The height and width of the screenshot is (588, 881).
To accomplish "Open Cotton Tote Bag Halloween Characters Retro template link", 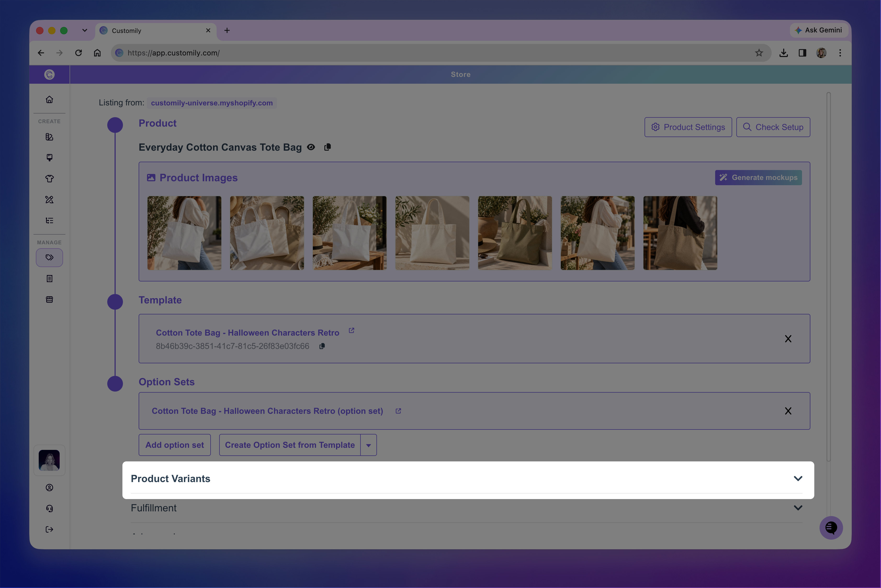I will tap(247, 333).
